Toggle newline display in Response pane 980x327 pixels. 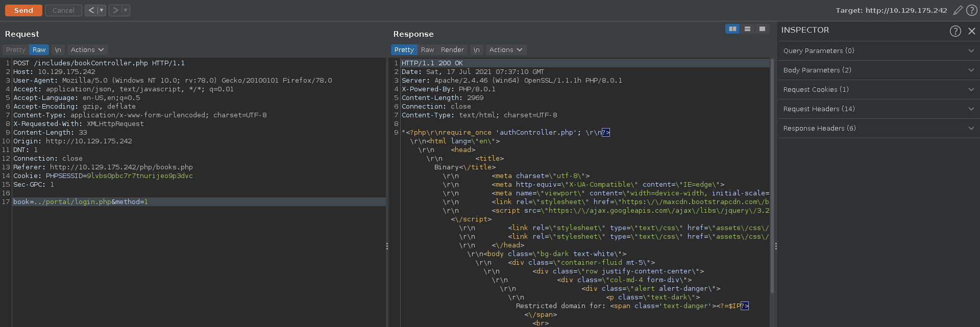tap(476, 49)
